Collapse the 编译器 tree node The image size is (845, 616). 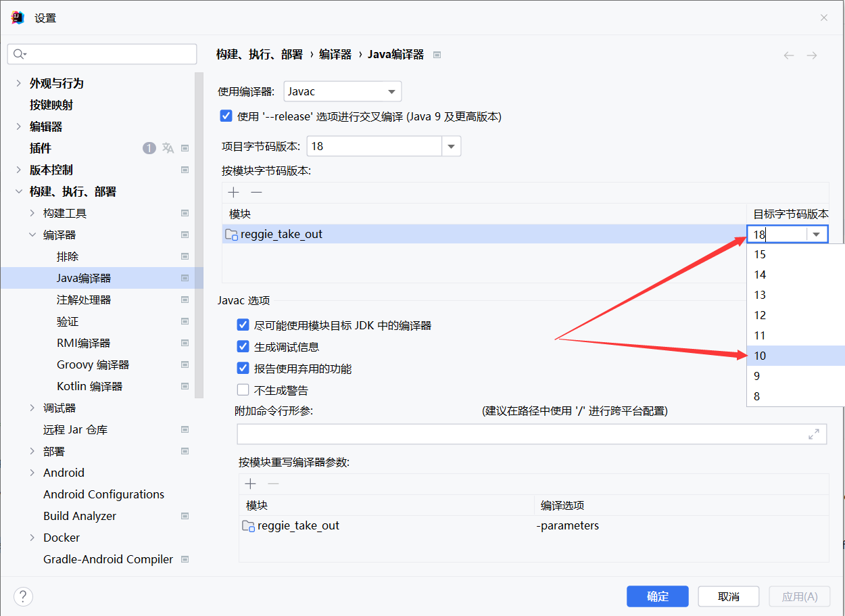tap(32, 235)
